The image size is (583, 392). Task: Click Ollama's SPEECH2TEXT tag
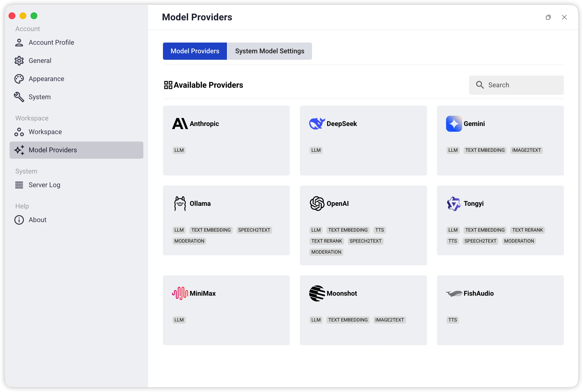(x=254, y=230)
